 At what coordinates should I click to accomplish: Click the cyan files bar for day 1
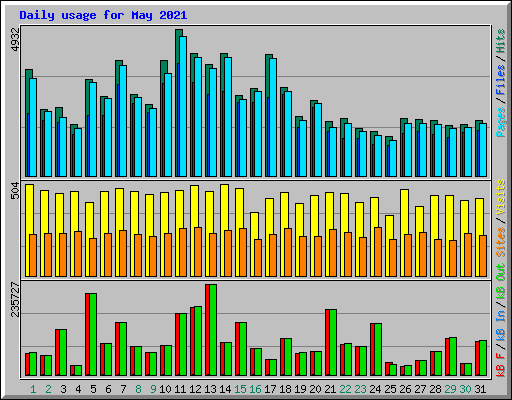(33, 127)
